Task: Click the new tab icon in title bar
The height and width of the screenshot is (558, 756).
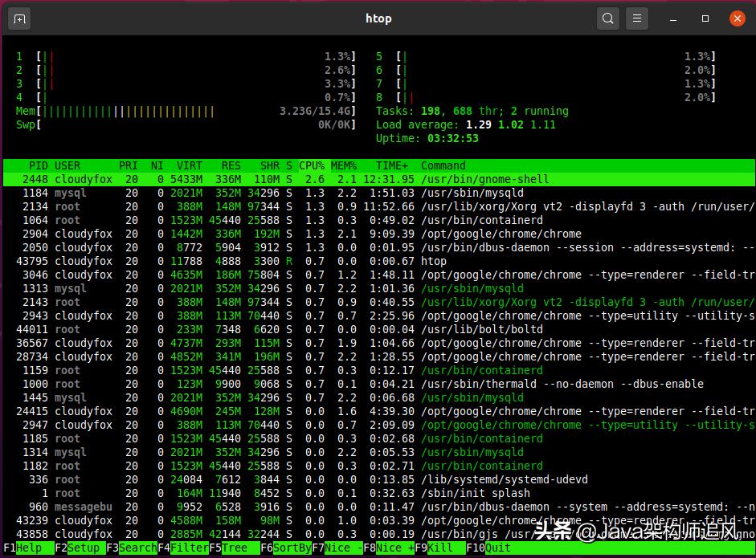Action: coord(19,18)
